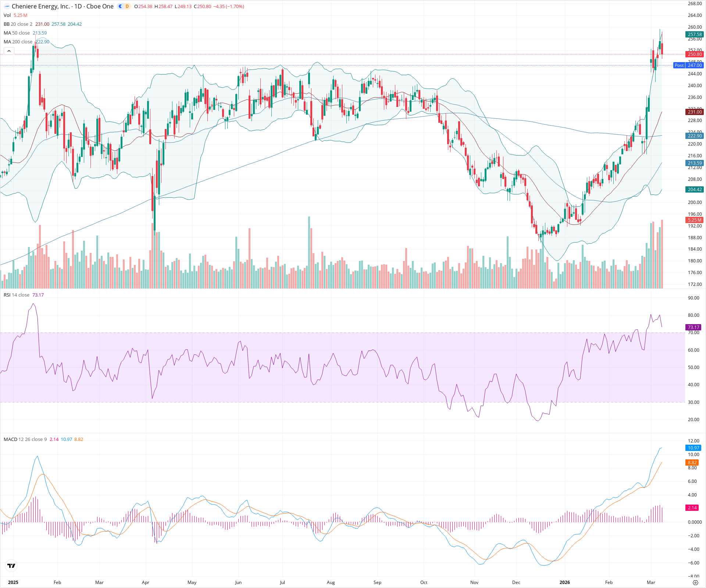Viewport: 706px width, 588px height.
Task: Click the orange 'D' delayed-data badge
Action: click(x=126, y=6)
